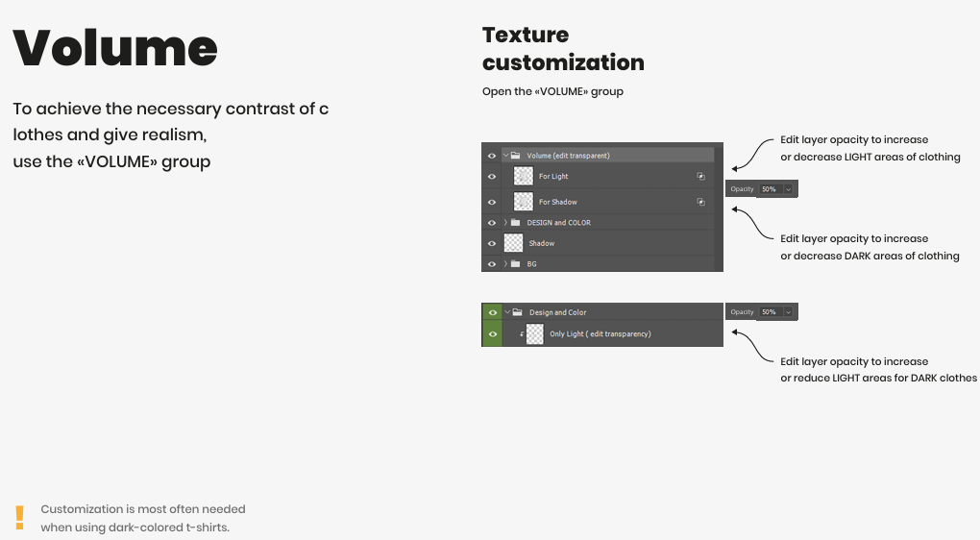This screenshot has height=540, width=980.
Task: Hide the For Light layer via eye icon
Action: coord(492,176)
